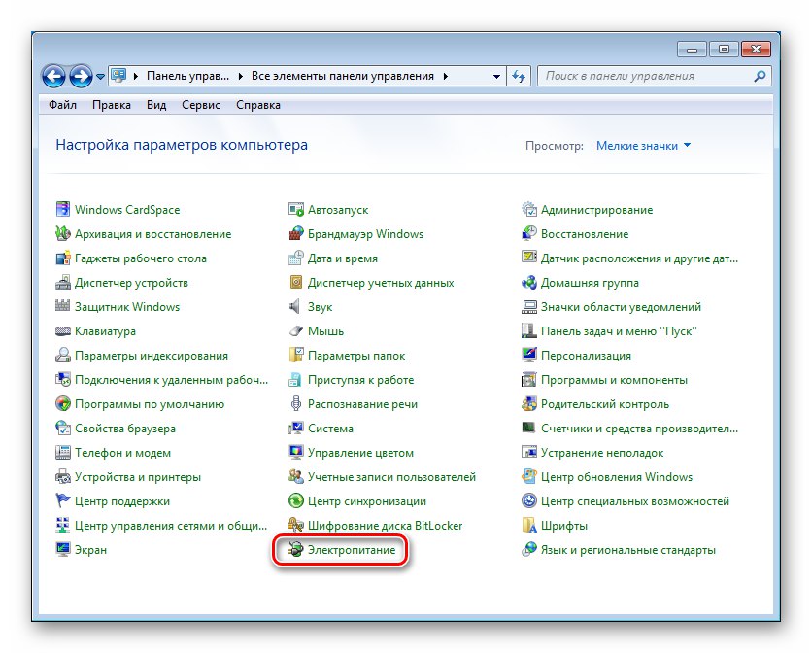This screenshot has height=653, width=812.
Task: Click the Распознавание речи microphone icon
Action: tap(295, 403)
